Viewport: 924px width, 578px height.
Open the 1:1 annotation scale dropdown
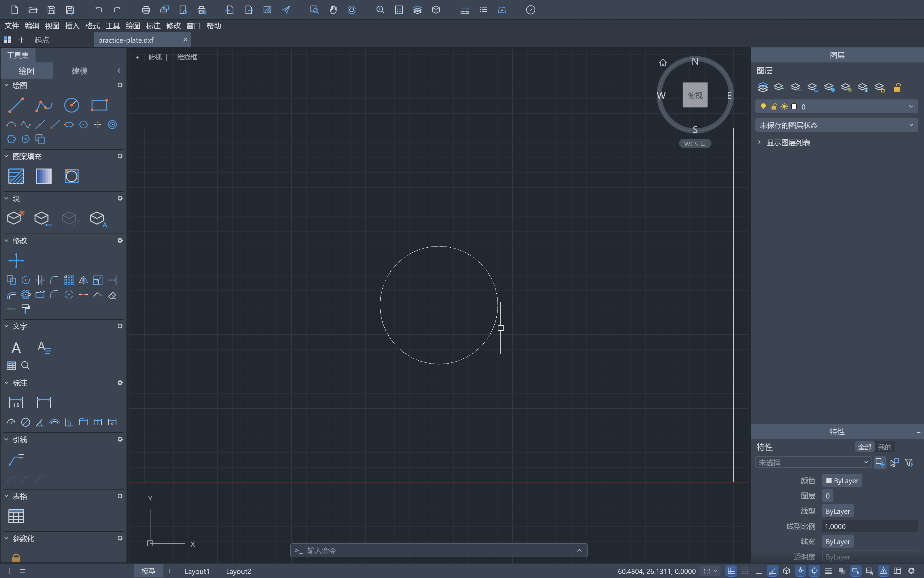click(710, 571)
